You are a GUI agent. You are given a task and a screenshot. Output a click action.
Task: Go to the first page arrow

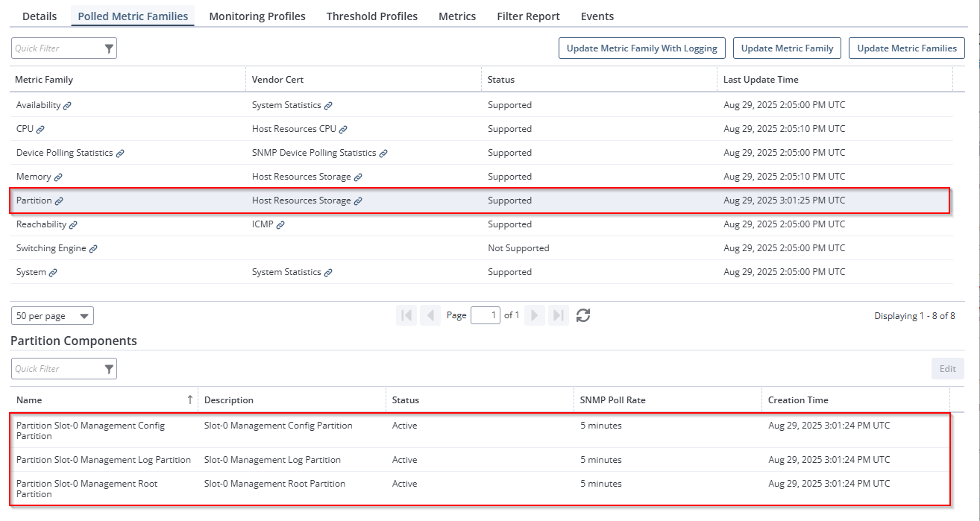(x=406, y=315)
